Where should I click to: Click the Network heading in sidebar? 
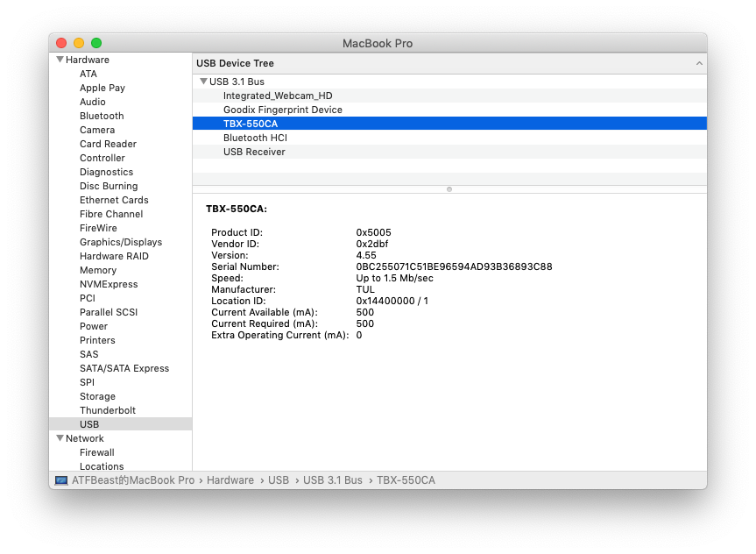pyautogui.click(x=84, y=438)
